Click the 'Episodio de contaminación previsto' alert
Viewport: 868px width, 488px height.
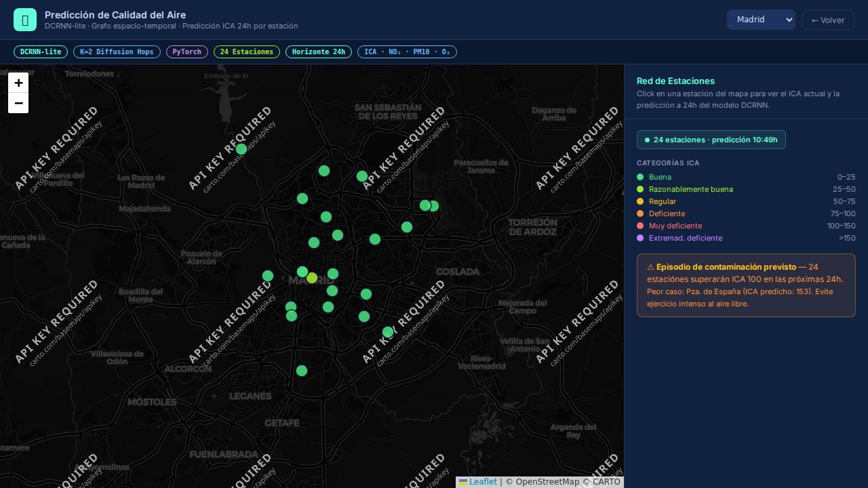pos(746,285)
